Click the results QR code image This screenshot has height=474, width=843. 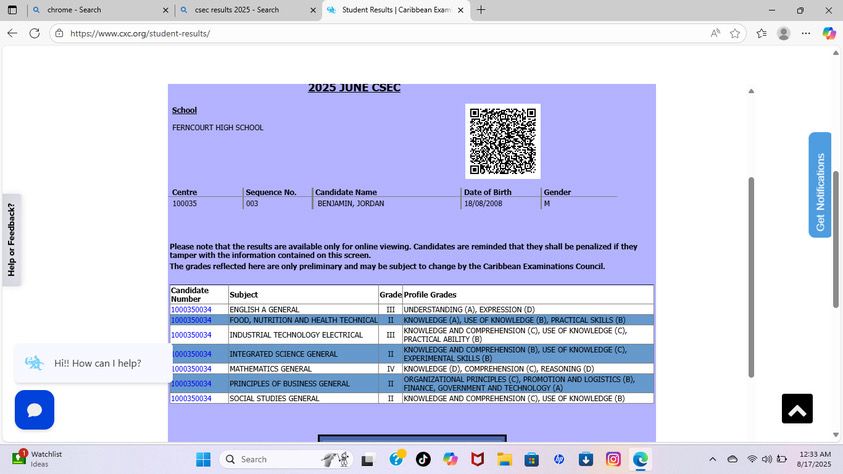(503, 141)
